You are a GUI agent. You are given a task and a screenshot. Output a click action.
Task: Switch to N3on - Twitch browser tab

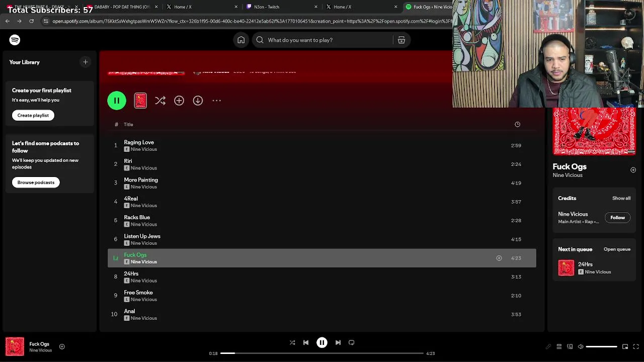click(281, 7)
